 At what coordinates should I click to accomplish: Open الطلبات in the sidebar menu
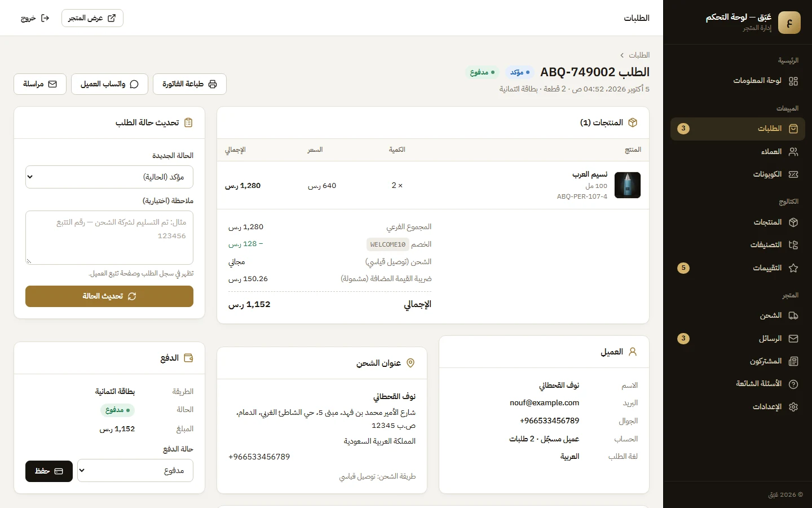click(738, 129)
